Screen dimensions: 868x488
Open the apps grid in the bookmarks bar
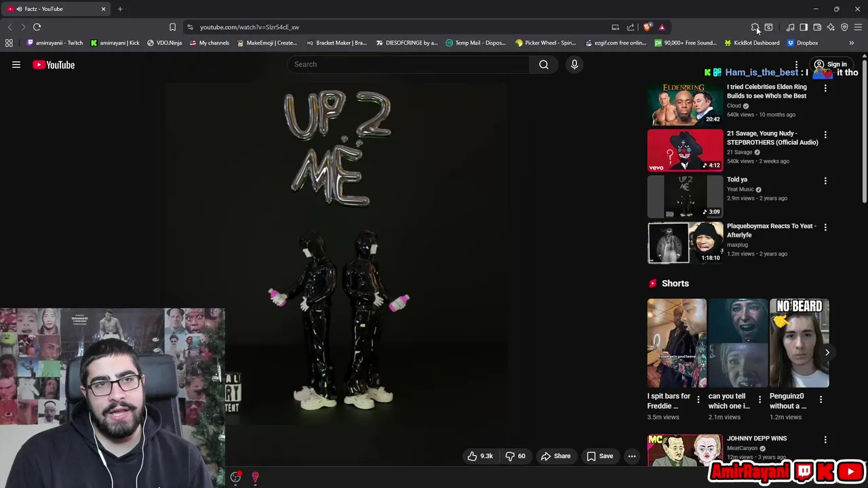[x=9, y=43]
